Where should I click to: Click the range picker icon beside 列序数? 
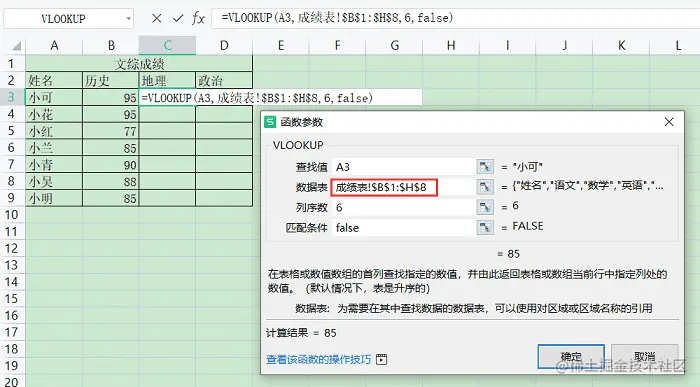[485, 207]
